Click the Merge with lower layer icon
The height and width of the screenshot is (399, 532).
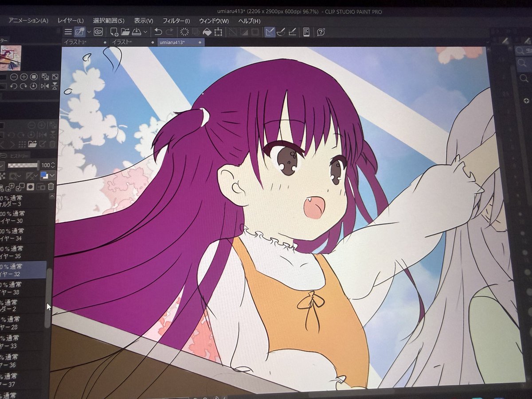point(20,187)
